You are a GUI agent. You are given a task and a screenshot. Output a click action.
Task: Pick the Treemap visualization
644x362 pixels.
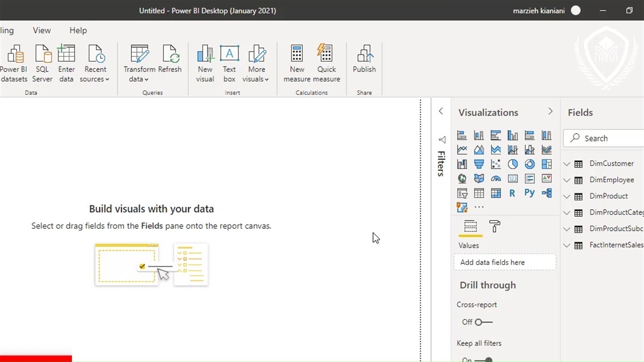(546, 164)
